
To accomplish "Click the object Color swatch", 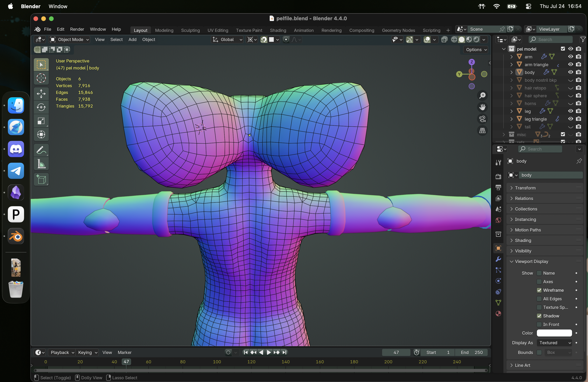I will click(x=554, y=333).
